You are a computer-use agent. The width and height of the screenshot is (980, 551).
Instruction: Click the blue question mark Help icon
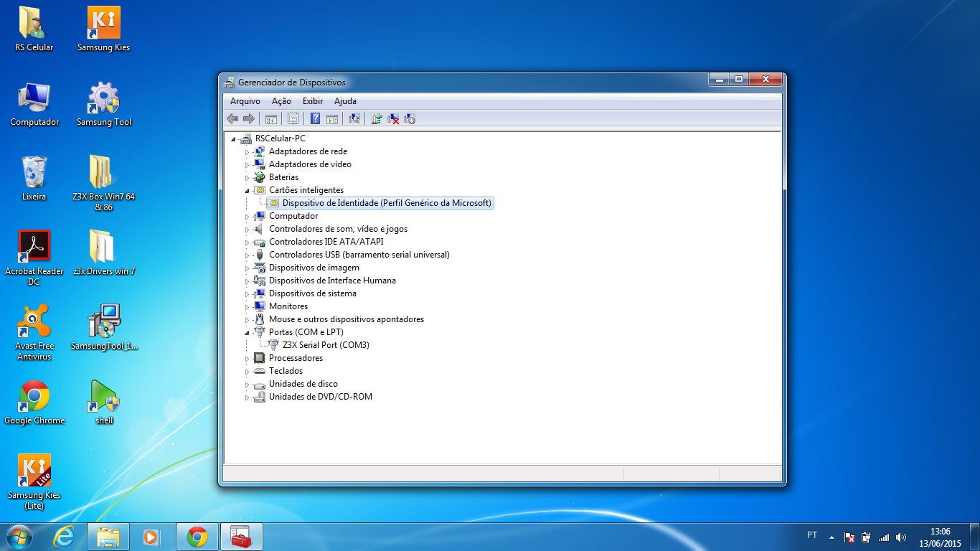tap(315, 118)
